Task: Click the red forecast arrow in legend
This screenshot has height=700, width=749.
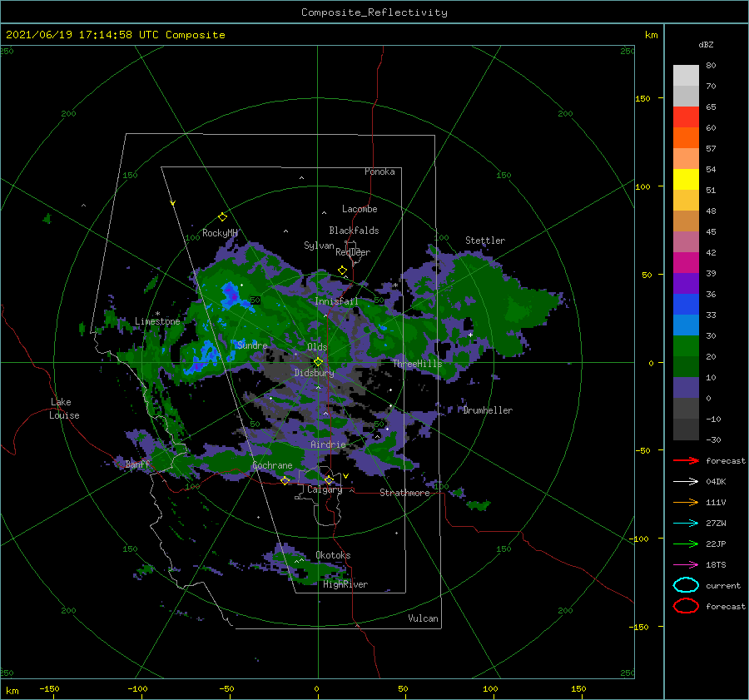Action: (686, 460)
